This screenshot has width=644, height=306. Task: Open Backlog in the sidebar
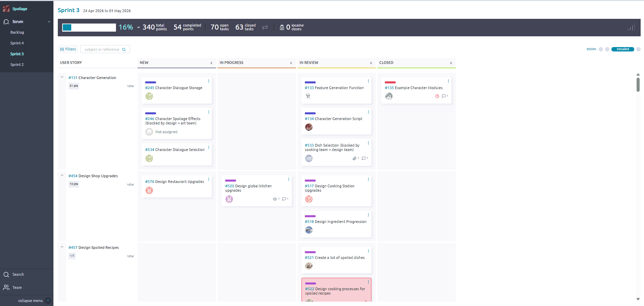17,32
